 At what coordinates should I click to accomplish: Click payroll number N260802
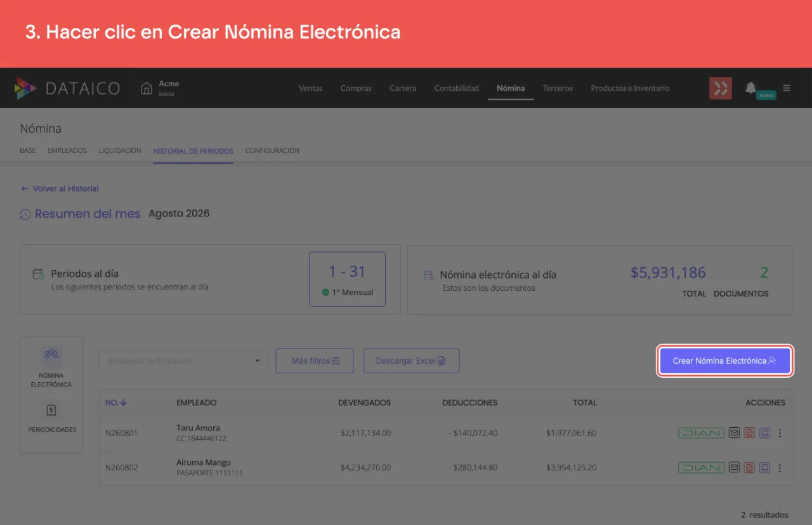point(121,468)
